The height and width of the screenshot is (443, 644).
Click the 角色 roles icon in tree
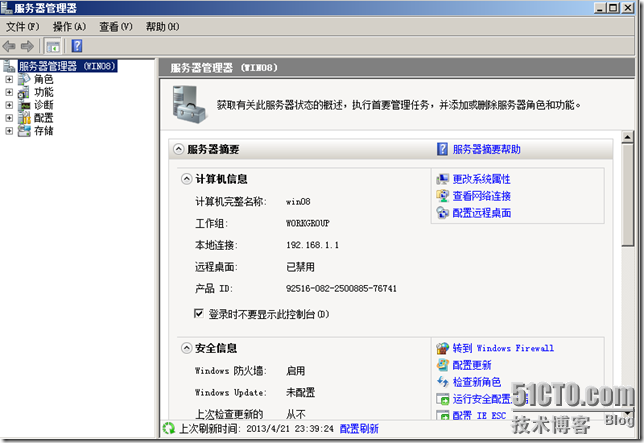pos(24,79)
